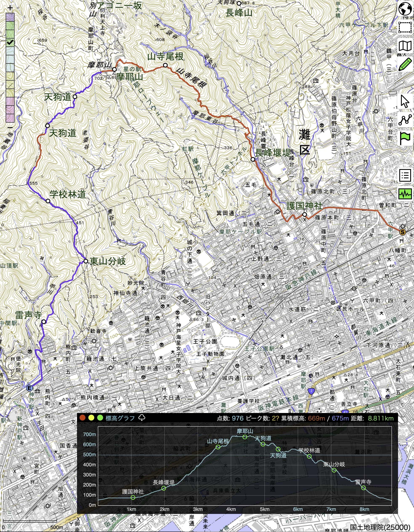This screenshot has width=414, height=532.
Task: Click the 国土地理院(25000) attribution label
Action: tap(381, 527)
